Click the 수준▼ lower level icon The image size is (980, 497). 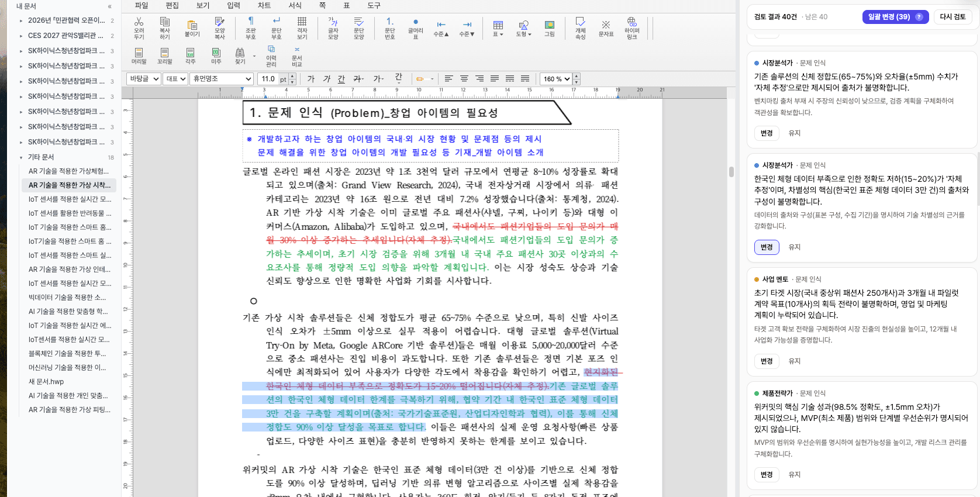(x=467, y=27)
